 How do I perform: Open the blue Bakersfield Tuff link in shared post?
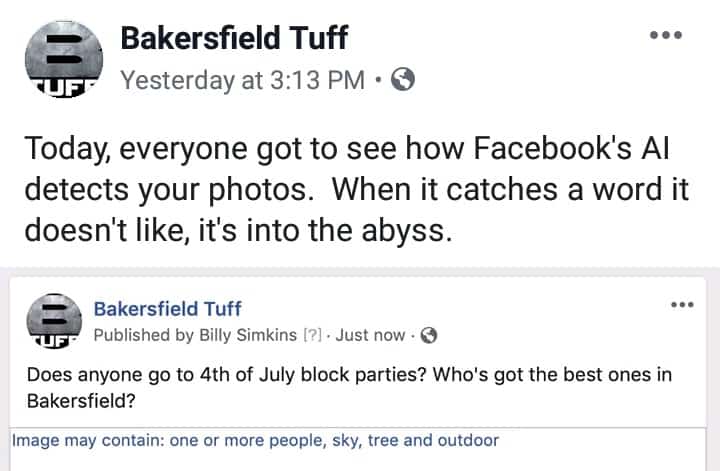(167, 309)
